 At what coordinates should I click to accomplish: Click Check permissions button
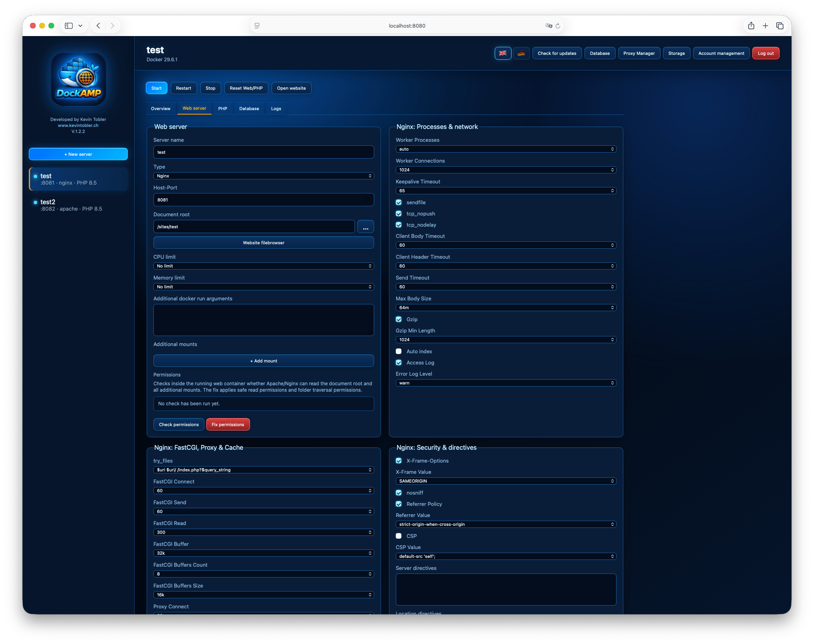point(179,425)
